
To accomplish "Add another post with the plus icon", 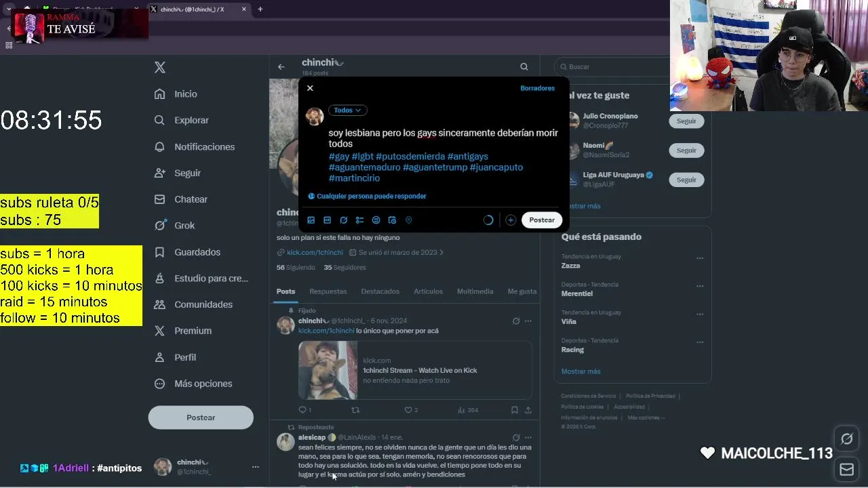I will click(511, 220).
